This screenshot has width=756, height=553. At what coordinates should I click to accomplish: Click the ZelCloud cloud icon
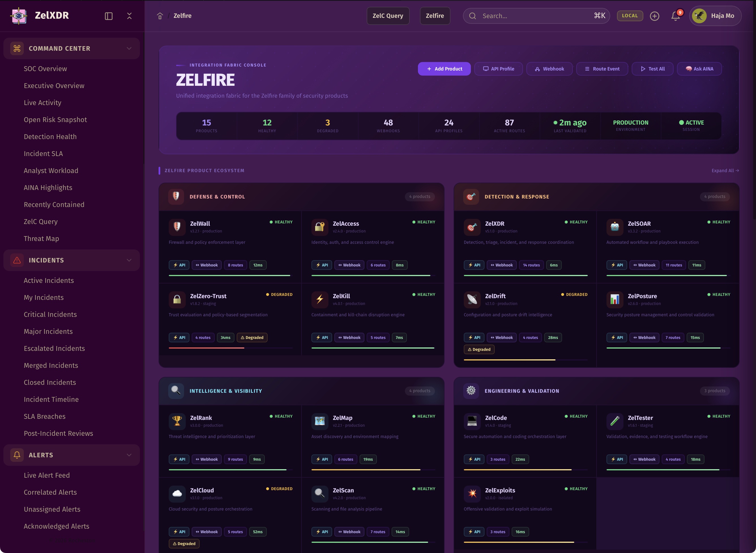177,494
